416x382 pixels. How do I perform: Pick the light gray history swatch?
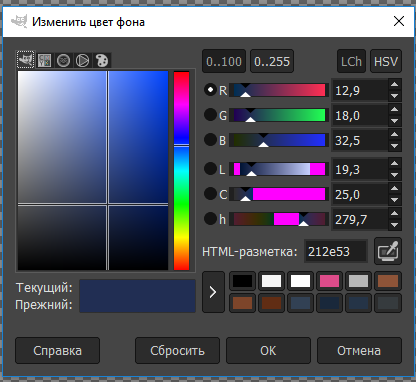click(x=358, y=281)
